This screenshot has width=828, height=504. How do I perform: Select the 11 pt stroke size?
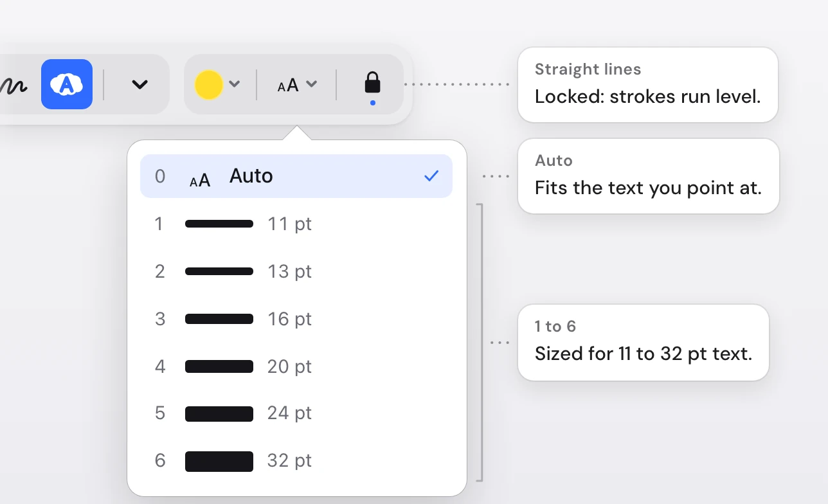[x=296, y=224]
